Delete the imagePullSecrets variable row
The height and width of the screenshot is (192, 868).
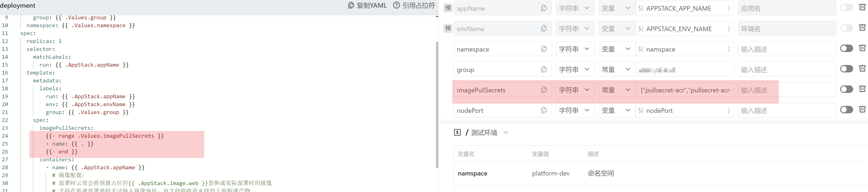tap(862, 89)
